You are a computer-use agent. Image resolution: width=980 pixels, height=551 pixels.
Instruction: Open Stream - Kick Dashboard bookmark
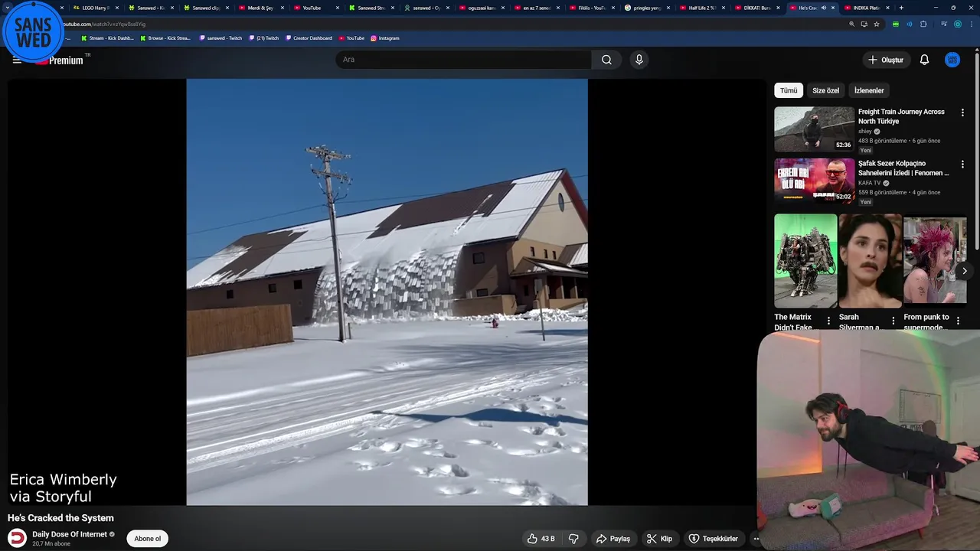pyautogui.click(x=107, y=38)
